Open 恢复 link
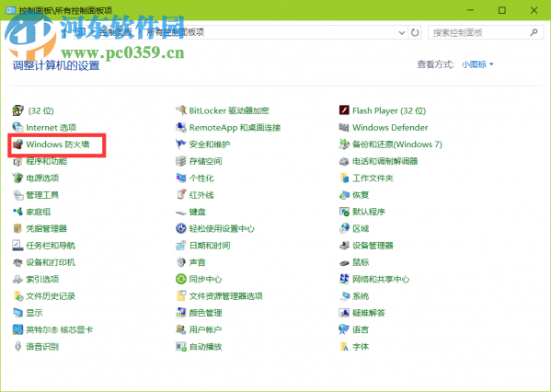The height and width of the screenshot is (392, 551). 361,195
